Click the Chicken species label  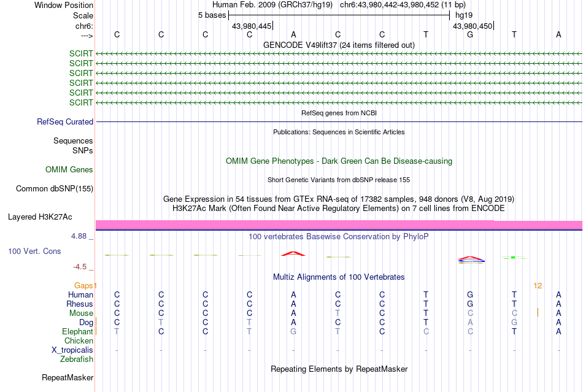tap(79, 340)
